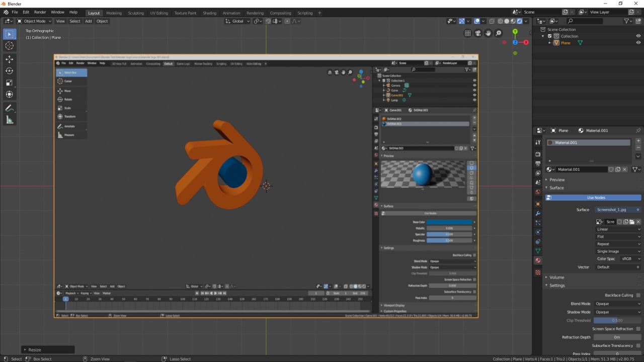The height and width of the screenshot is (362, 644).
Task: Enable the Screen Space Refraction checkbox
Action: coord(638,329)
